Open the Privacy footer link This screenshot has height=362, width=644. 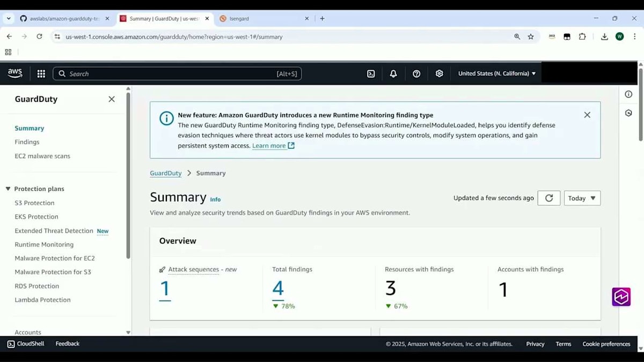(535, 344)
